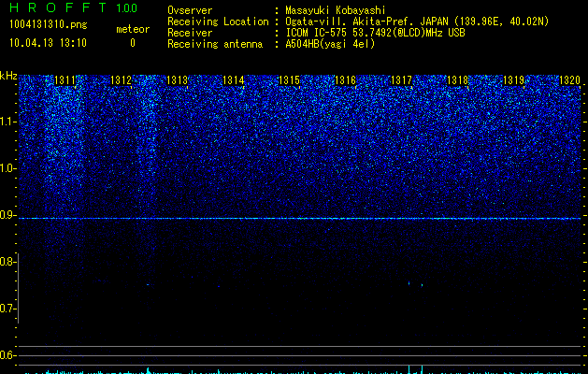Click the date stamp 10.04.13 13:10
The width and height of the screenshot is (588, 374).
coord(48,43)
